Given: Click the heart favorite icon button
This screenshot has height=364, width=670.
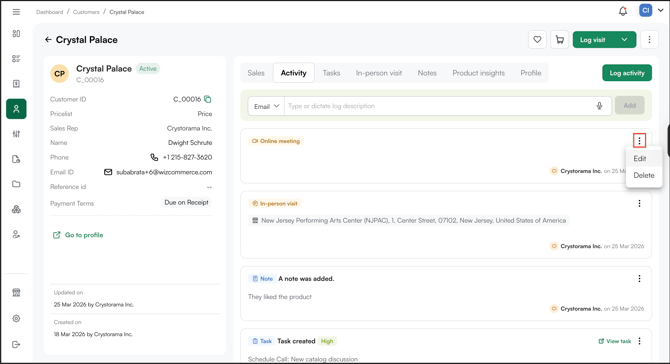Looking at the screenshot, I should click(537, 40).
